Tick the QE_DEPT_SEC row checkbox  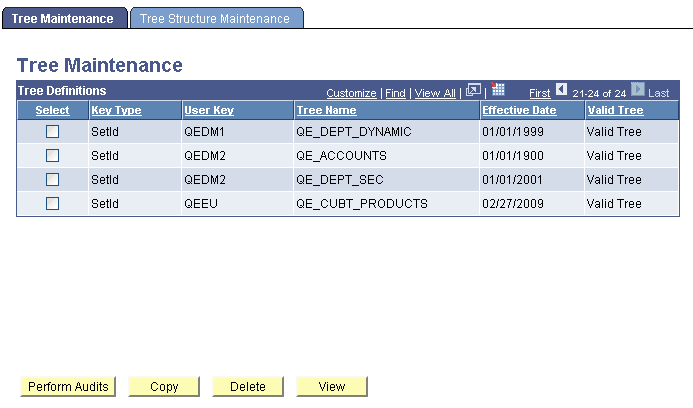53,180
